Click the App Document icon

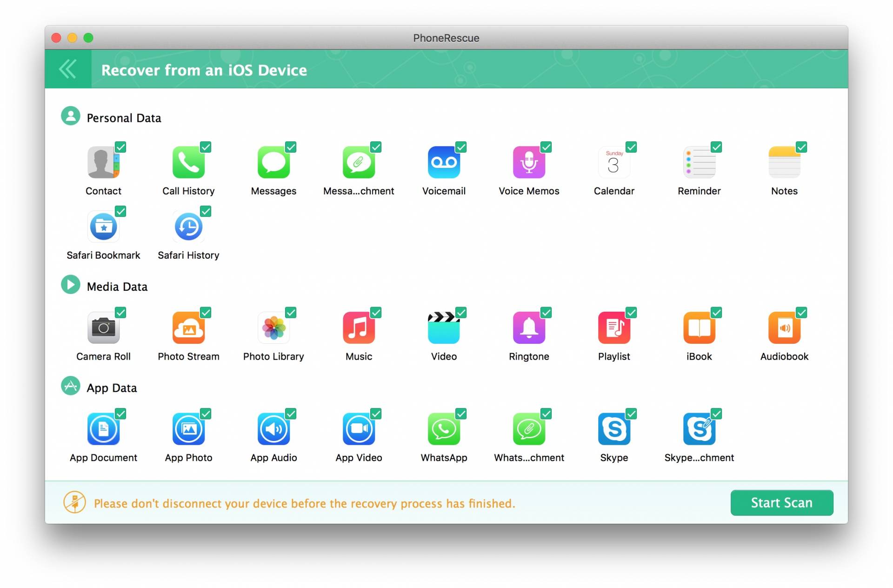103,429
